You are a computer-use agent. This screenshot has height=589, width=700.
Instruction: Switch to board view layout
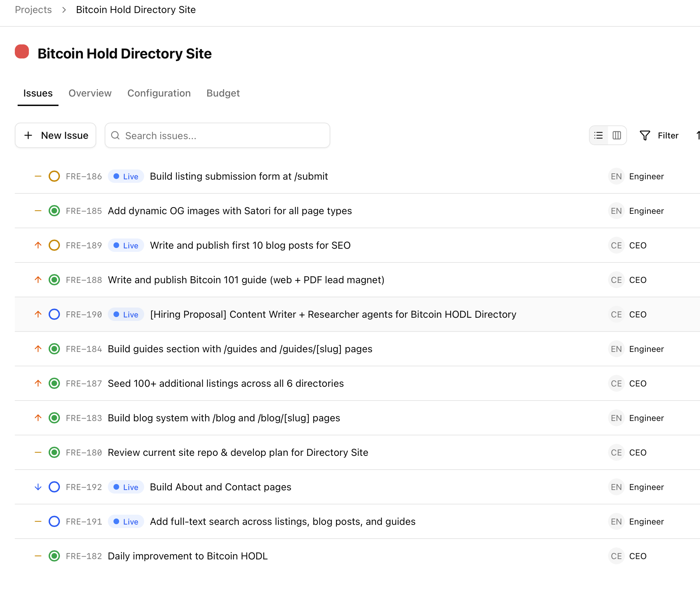pyautogui.click(x=616, y=135)
